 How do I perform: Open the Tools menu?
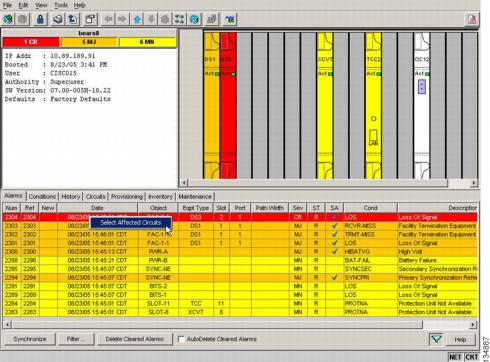coord(61,5)
